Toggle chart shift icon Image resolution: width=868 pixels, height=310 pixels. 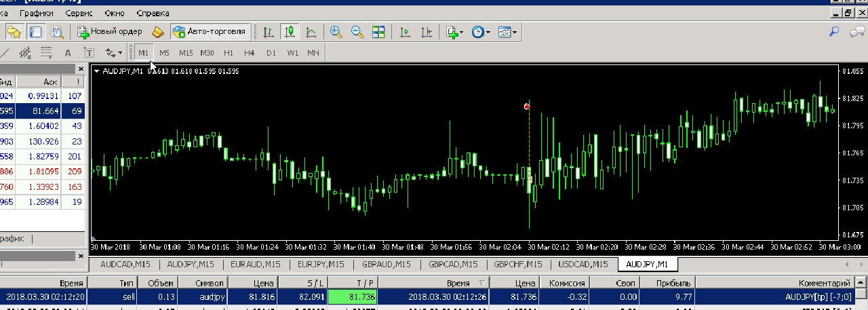427,31
